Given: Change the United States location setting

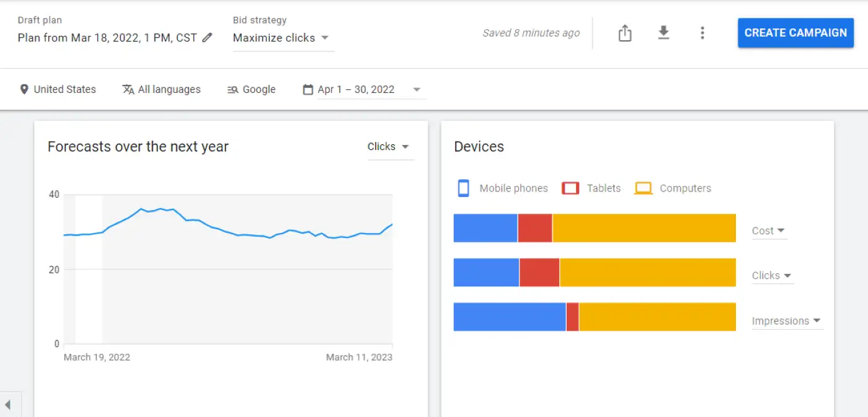Looking at the screenshot, I should 58,89.
